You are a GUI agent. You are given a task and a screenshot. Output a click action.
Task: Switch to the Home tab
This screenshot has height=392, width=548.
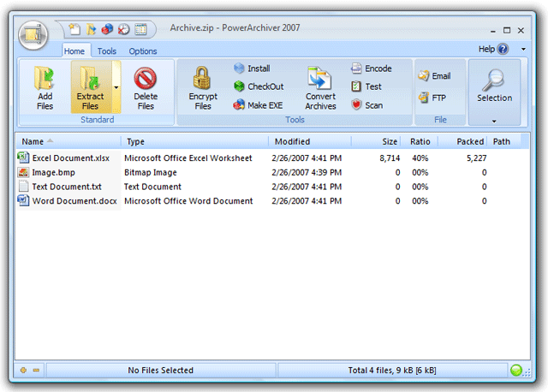pyautogui.click(x=74, y=51)
